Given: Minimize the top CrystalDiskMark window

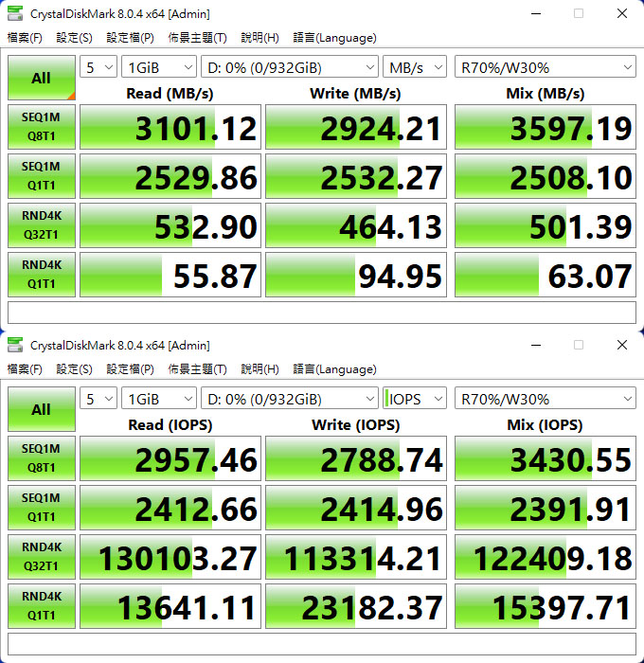Looking at the screenshot, I should [x=536, y=13].
